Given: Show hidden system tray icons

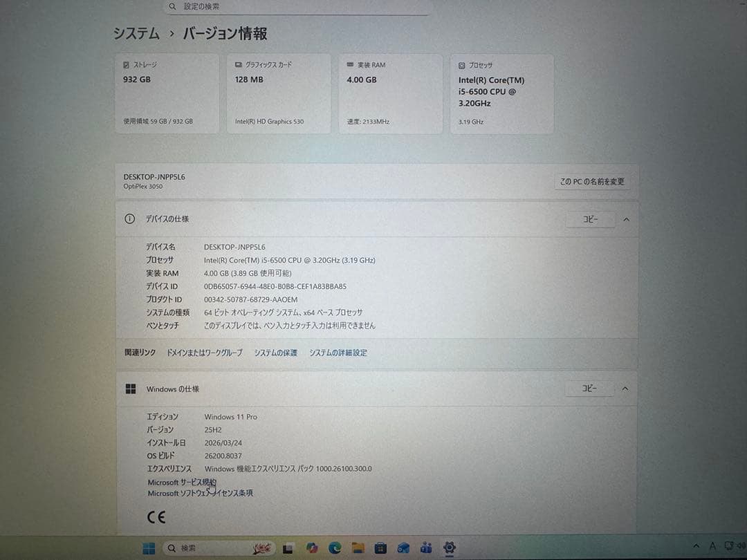Looking at the screenshot, I should point(696,546).
